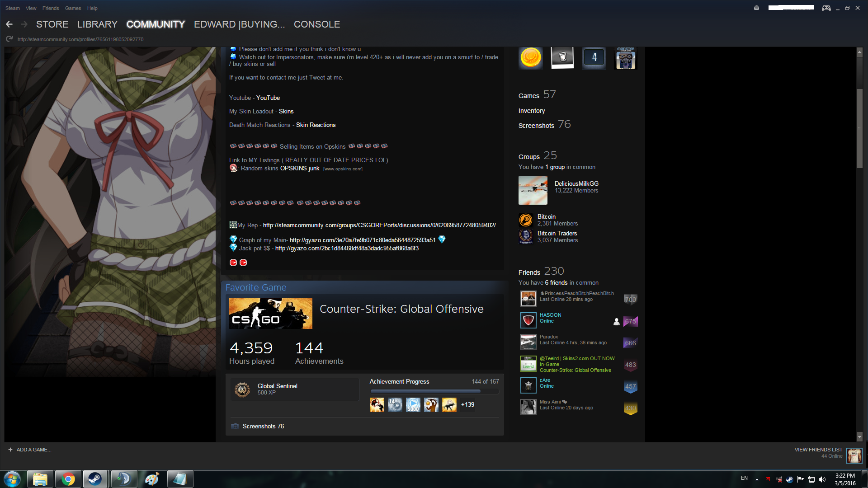Image resolution: width=868 pixels, height=488 pixels.
Task: Click the Achievement Progress bar
Action: (434, 391)
